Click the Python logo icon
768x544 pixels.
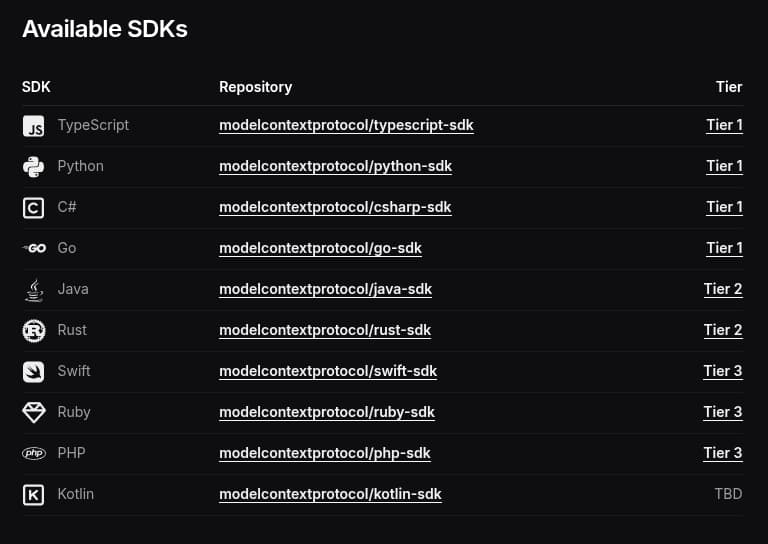coord(33,167)
